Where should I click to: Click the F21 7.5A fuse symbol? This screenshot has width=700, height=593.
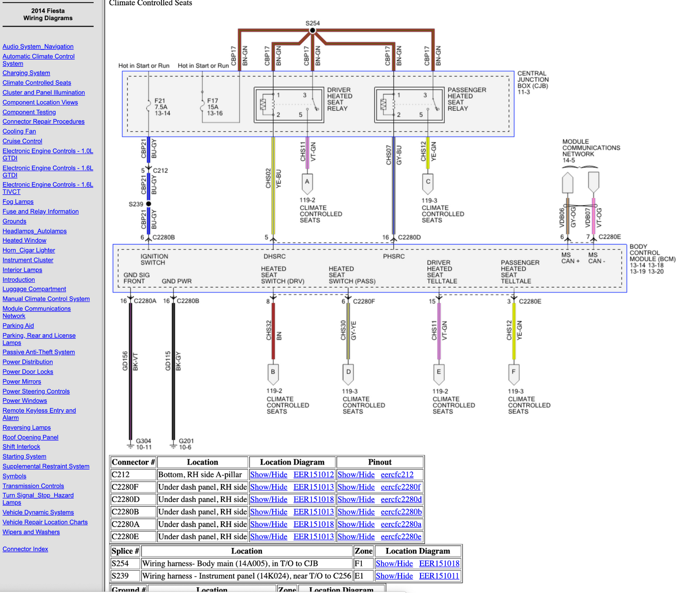click(149, 106)
